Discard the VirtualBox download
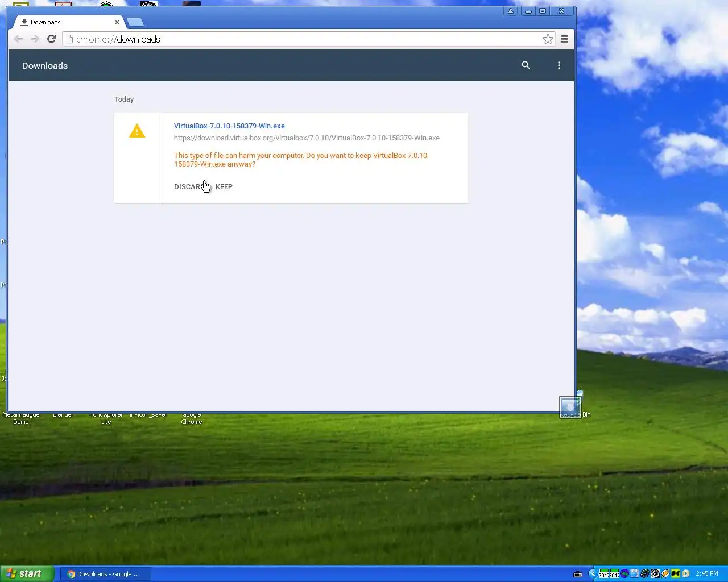 click(x=190, y=187)
